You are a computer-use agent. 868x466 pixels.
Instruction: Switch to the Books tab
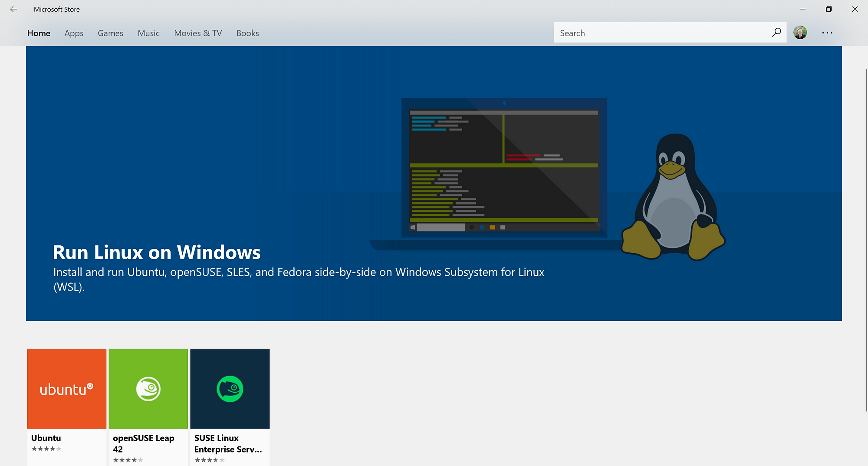click(x=247, y=33)
